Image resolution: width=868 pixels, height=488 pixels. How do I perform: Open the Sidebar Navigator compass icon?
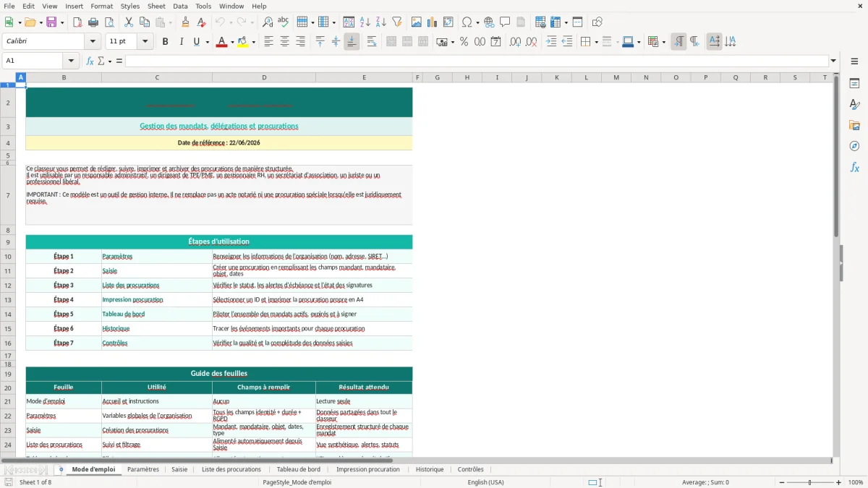[x=854, y=147]
